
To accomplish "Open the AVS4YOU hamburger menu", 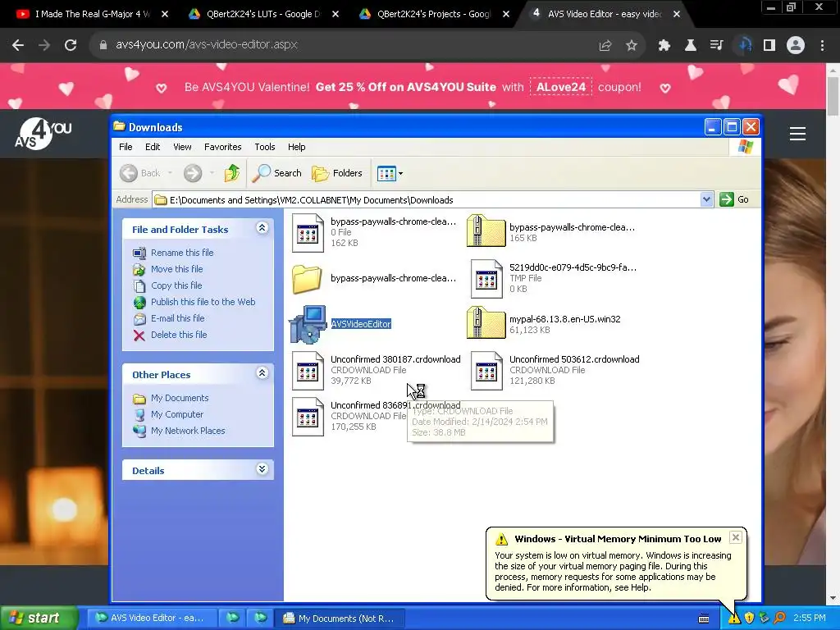I will pyautogui.click(x=797, y=134).
